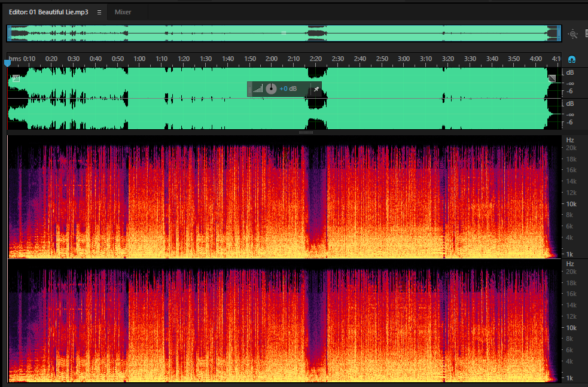Click the center grip of overview navigator
This screenshot has height=387, width=588.
click(284, 33)
